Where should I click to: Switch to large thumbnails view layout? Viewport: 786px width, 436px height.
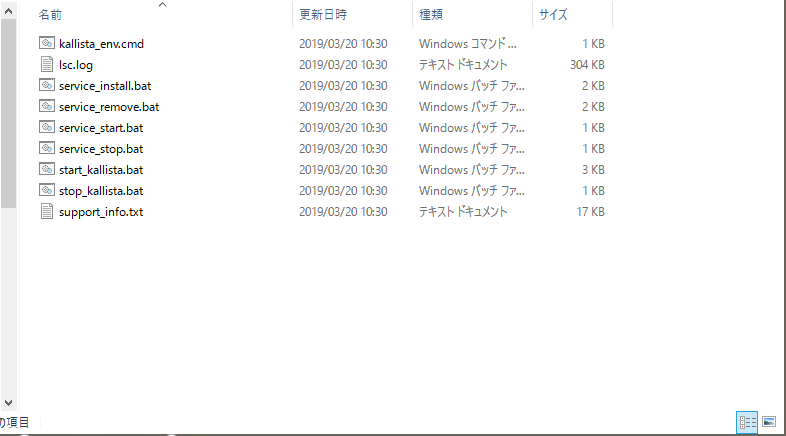point(769,422)
